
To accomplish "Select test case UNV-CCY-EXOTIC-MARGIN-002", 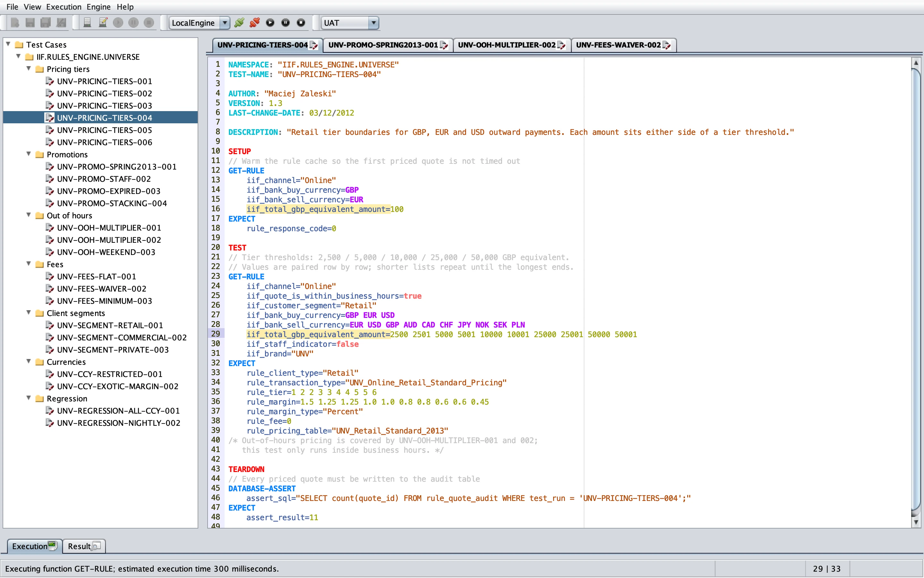I will point(118,386).
